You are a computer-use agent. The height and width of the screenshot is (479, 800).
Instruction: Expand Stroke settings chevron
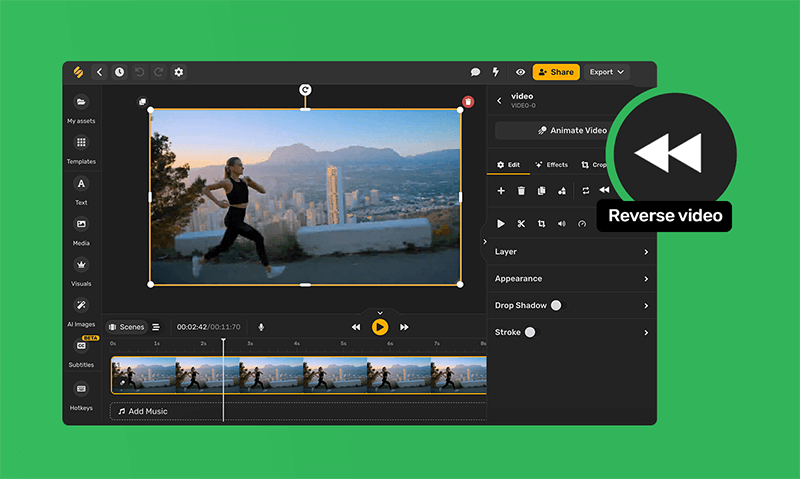(646, 333)
